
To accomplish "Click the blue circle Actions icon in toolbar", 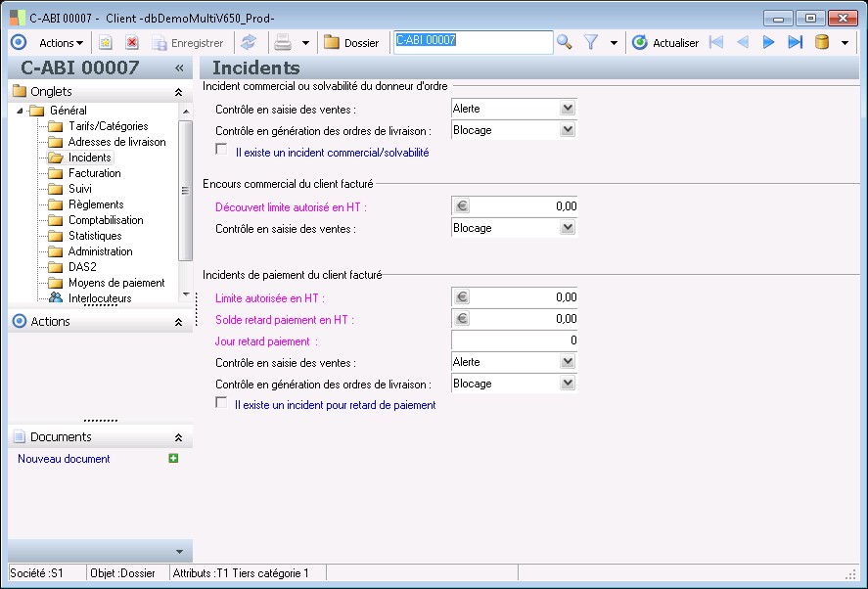I will click(x=19, y=42).
